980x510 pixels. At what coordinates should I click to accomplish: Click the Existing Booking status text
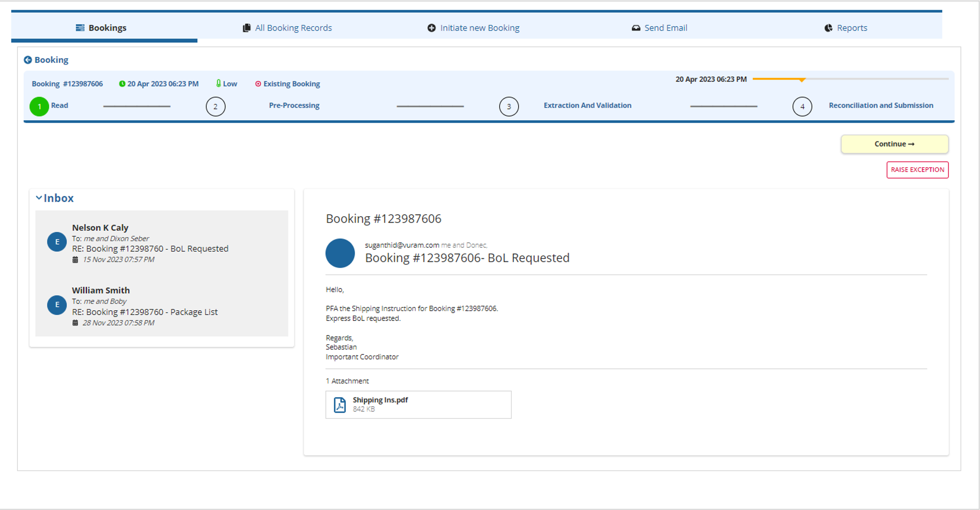point(292,84)
